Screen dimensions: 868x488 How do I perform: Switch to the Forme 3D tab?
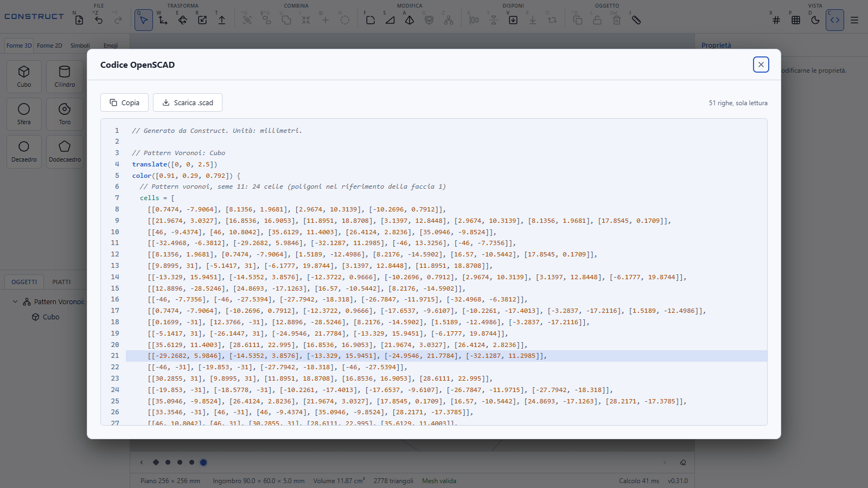pos(19,46)
